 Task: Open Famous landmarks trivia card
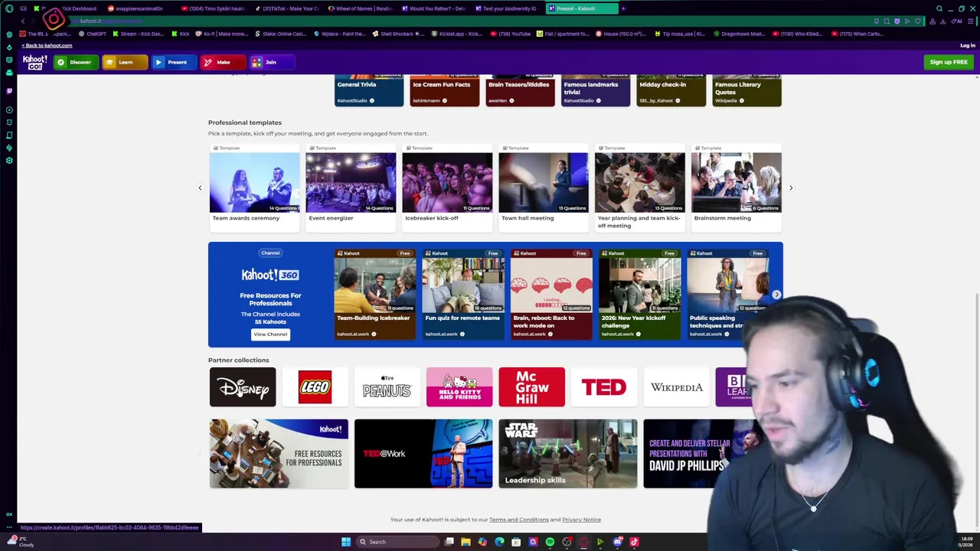(x=596, y=90)
